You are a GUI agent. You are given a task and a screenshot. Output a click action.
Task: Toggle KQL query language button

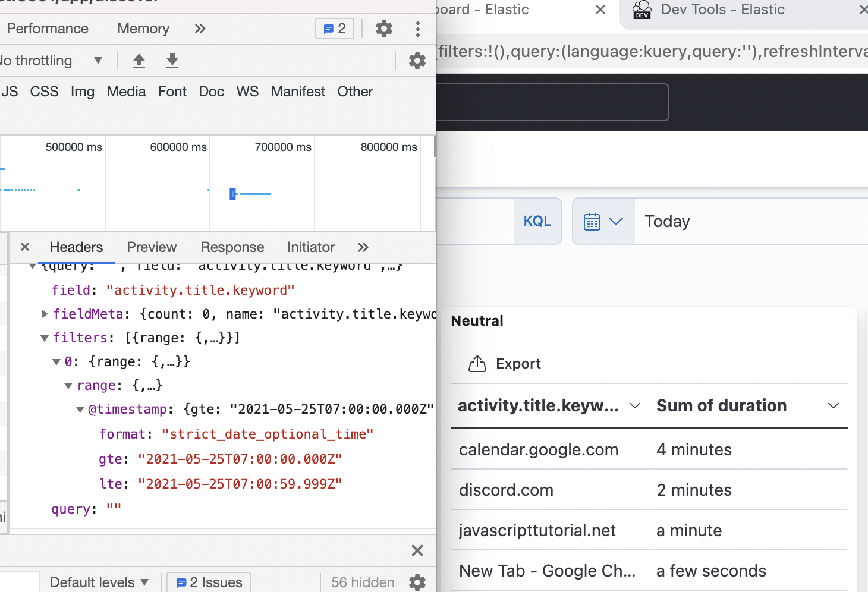click(537, 221)
